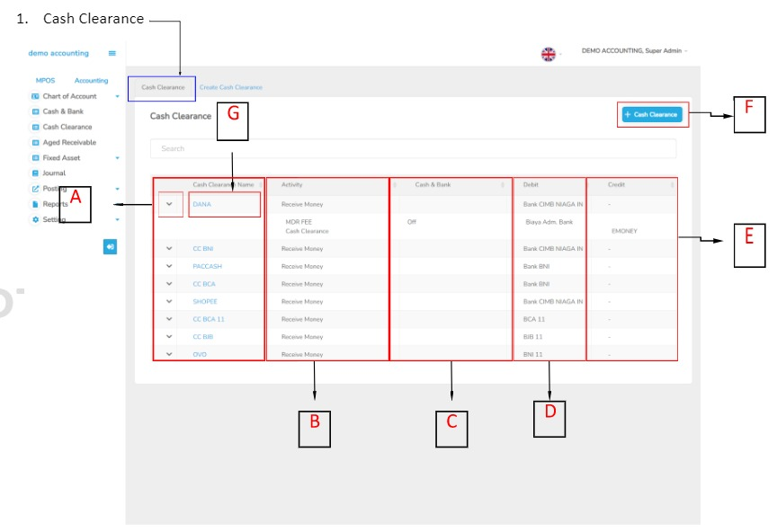This screenshot has height=532, width=777.
Task: Open the DEMO ACCOUNTING Super Admin user dropdown
Action: pos(634,51)
